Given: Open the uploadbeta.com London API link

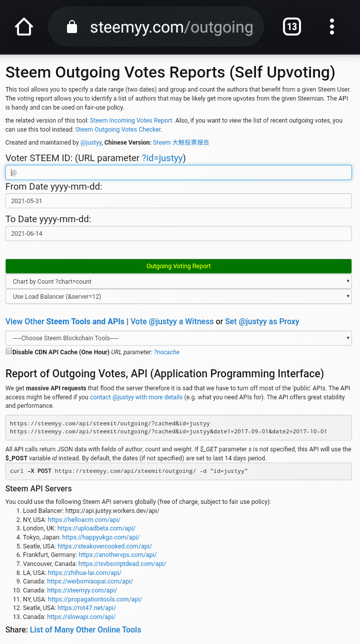Looking at the screenshot, I should click(x=96, y=528).
